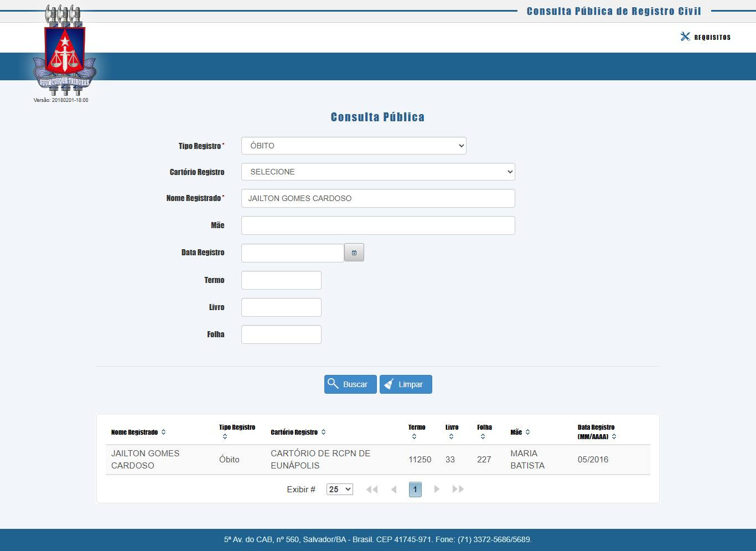The height and width of the screenshot is (551, 756).
Task: Jump to the first results page
Action: point(372,489)
